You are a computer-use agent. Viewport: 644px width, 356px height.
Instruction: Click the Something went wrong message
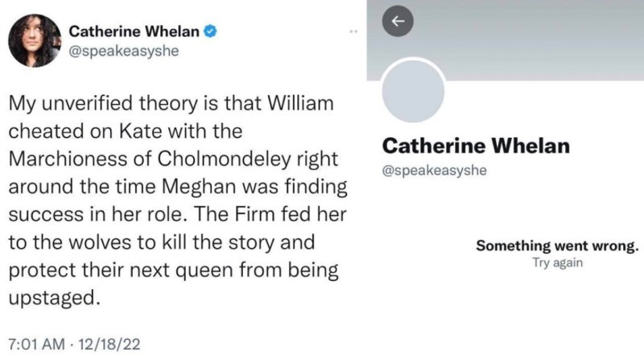point(557,246)
